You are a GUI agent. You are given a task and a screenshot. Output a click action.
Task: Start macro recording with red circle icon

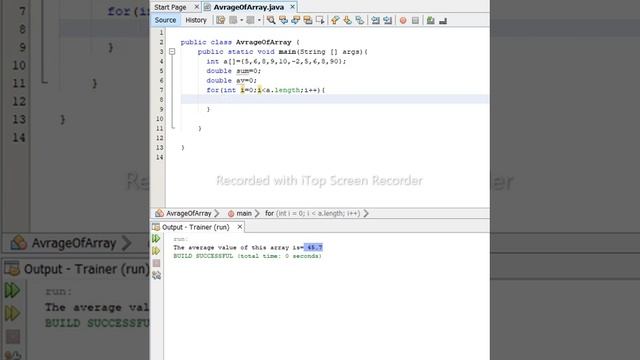403,20
